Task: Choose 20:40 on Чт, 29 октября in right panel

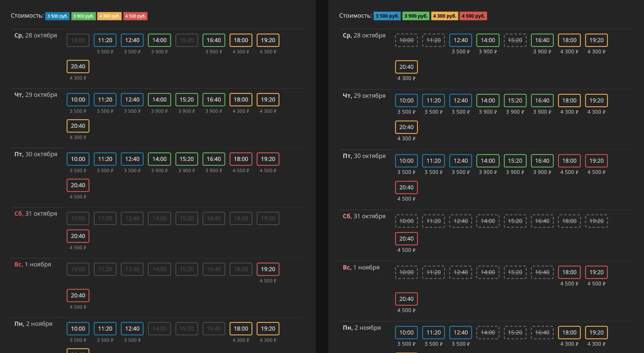Action: (406, 127)
